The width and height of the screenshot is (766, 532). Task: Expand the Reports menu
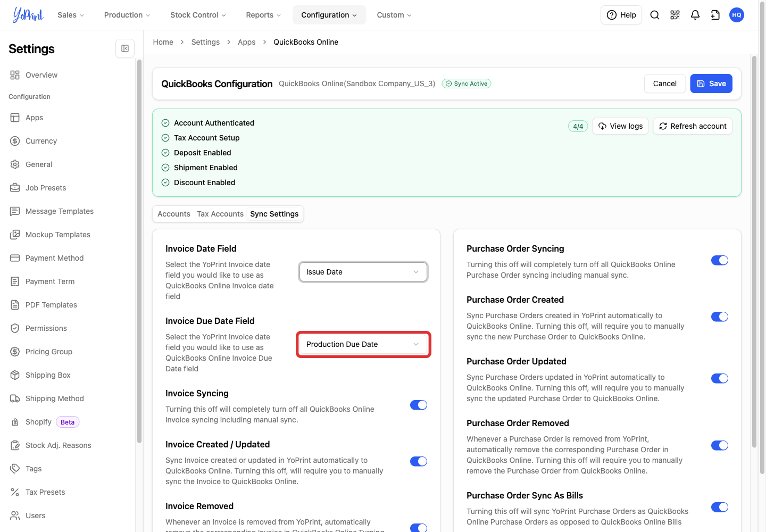[x=263, y=15]
